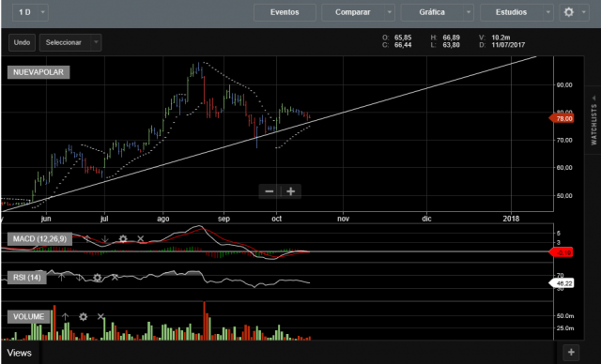601x364 pixels.
Task: Move the MACD panel down with arrow
Action: [104, 239]
